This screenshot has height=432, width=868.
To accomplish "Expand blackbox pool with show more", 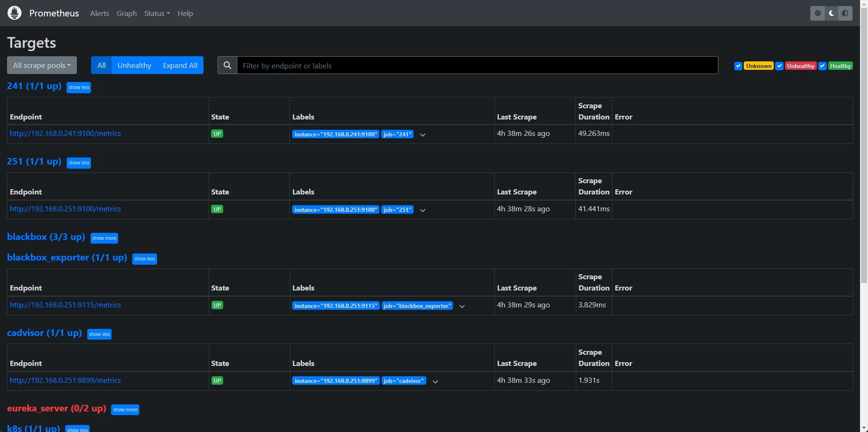I will tap(104, 238).
